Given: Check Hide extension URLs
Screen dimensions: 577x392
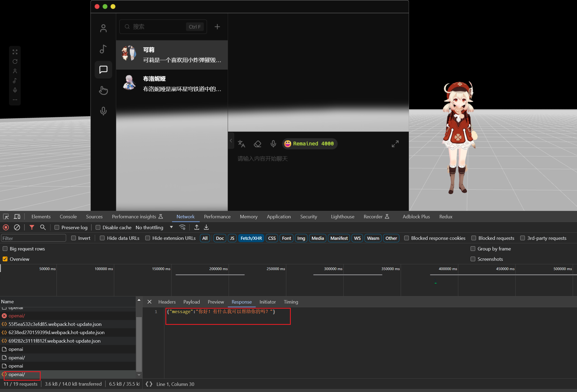Looking at the screenshot, I should [x=148, y=238].
